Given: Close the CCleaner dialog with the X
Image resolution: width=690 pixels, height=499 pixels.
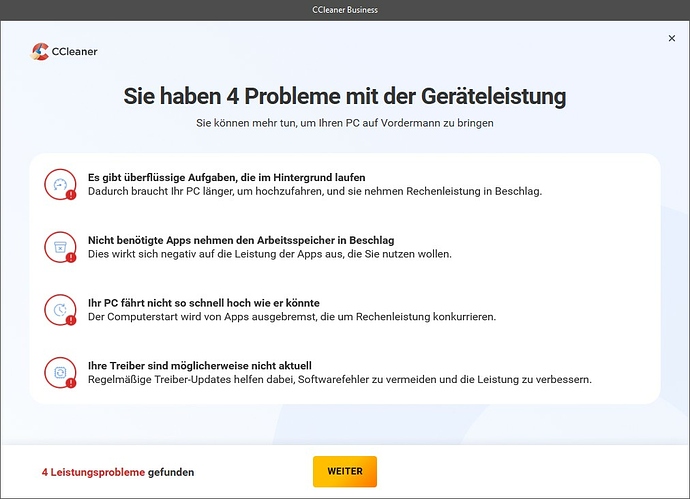Looking at the screenshot, I should (672, 38).
